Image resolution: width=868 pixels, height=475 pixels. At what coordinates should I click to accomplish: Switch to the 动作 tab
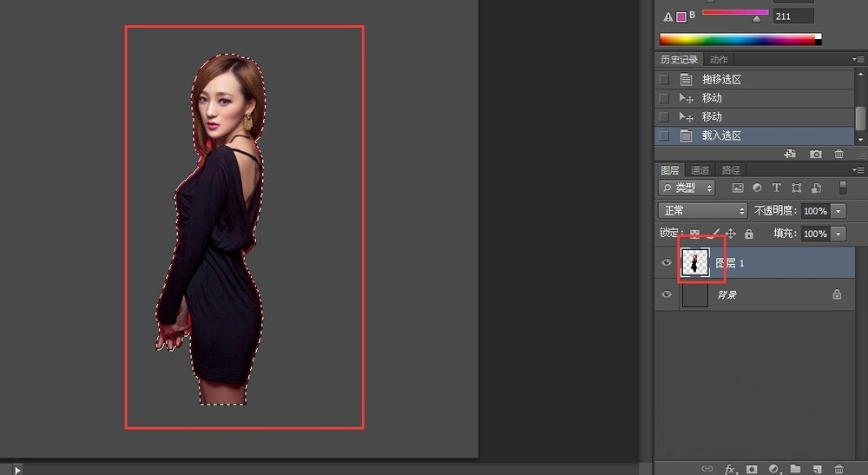click(x=719, y=59)
